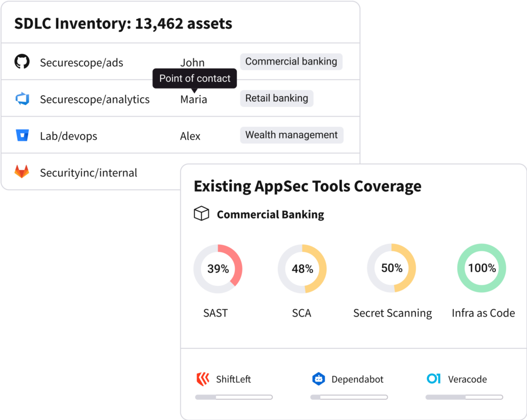Click the GitLab icon beside Securityinc/internal
The image size is (527, 420).
pos(22,171)
